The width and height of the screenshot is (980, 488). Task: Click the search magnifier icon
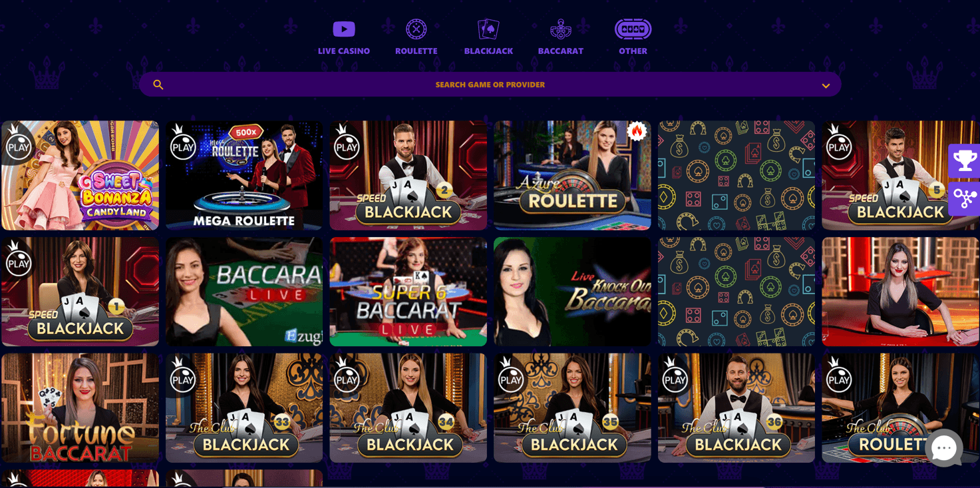click(x=158, y=85)
